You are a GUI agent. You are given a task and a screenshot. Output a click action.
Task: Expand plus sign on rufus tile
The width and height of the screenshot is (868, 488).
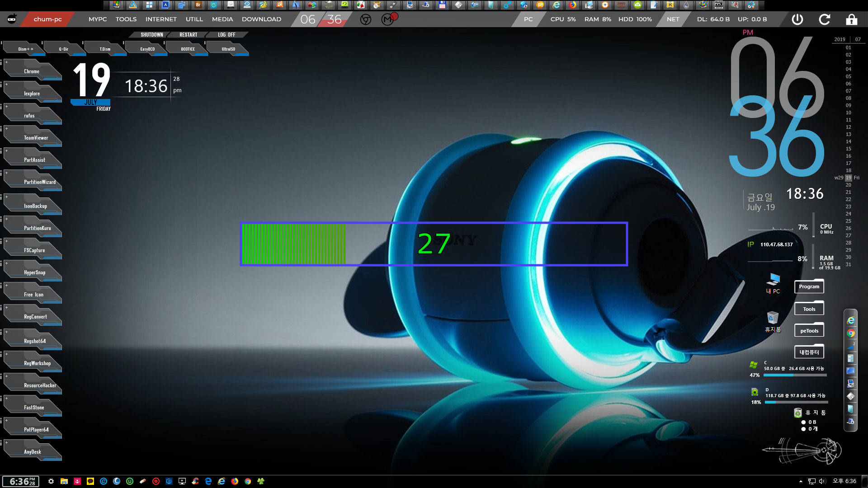pos(6,107)
